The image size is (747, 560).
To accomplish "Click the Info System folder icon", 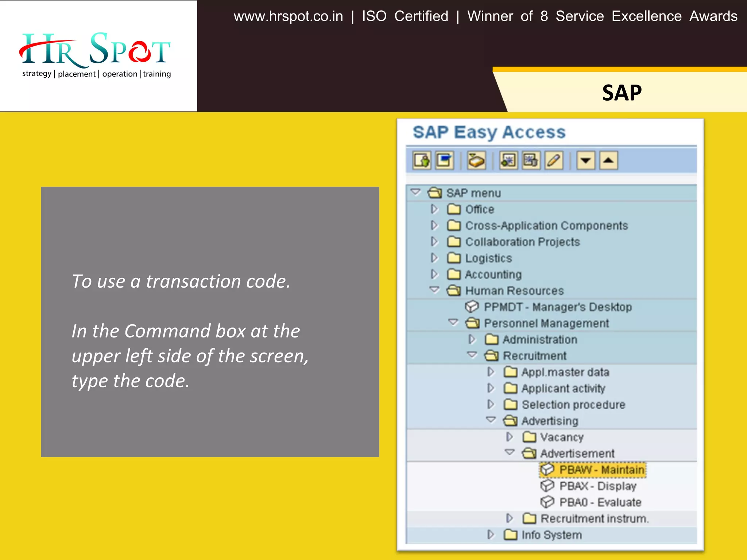I will pos(510,534).
